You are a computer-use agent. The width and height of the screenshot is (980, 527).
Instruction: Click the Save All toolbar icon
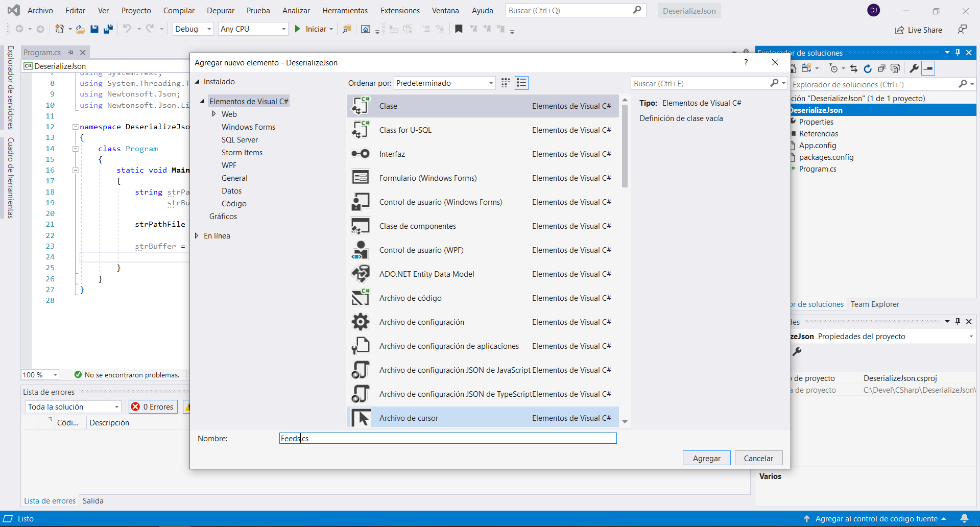coord(108,29)
